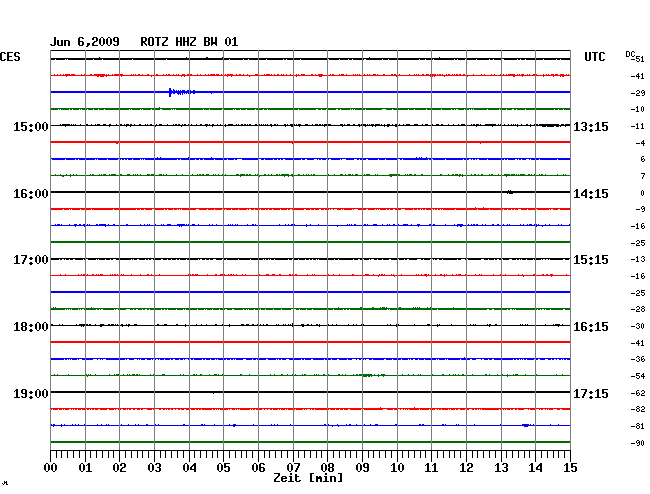Click the DC offset value '-13'

[638, 259]
